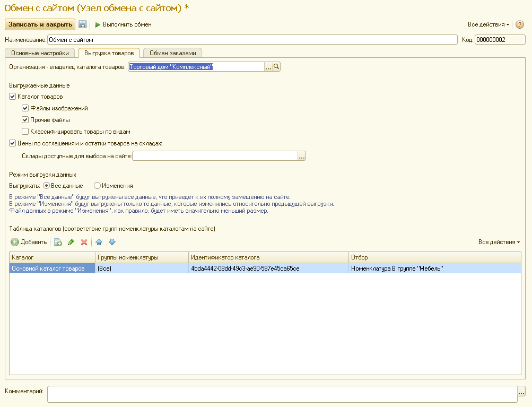Expand Все действия menu above catalog table
532x407 pixels.
point(499,242)
